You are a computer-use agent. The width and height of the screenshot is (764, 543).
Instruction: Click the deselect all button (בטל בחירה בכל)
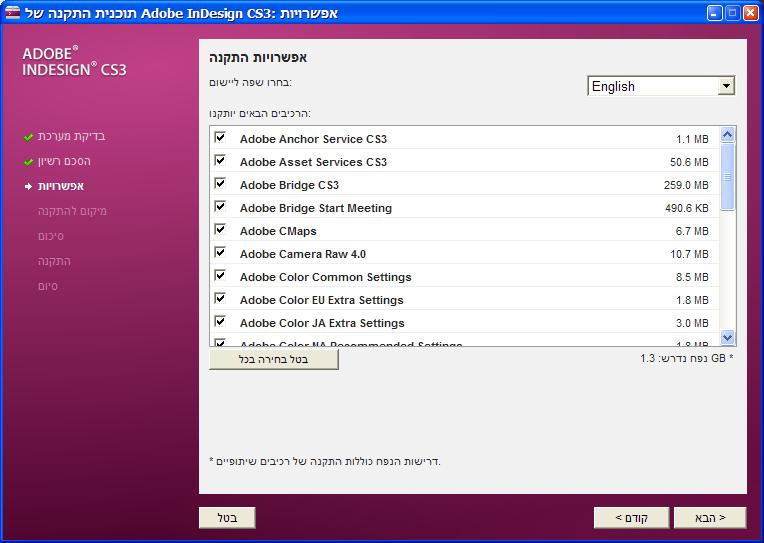pos(273,360)
